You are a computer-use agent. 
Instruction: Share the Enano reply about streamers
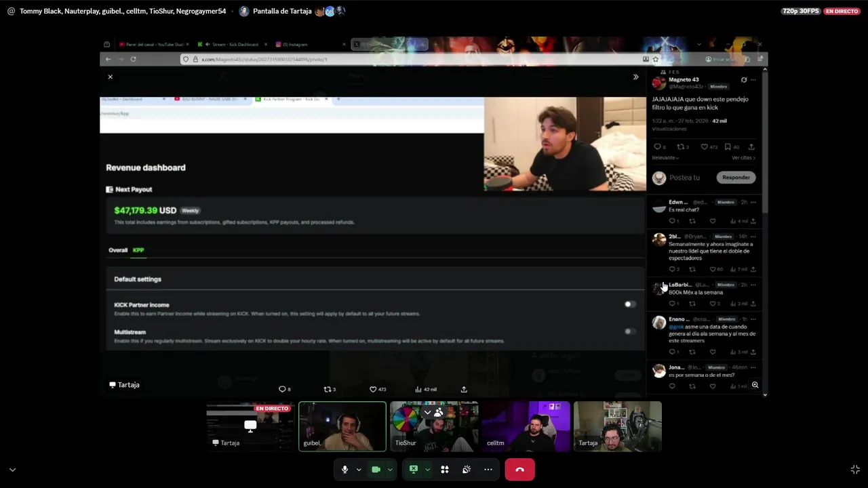point(753,352)
